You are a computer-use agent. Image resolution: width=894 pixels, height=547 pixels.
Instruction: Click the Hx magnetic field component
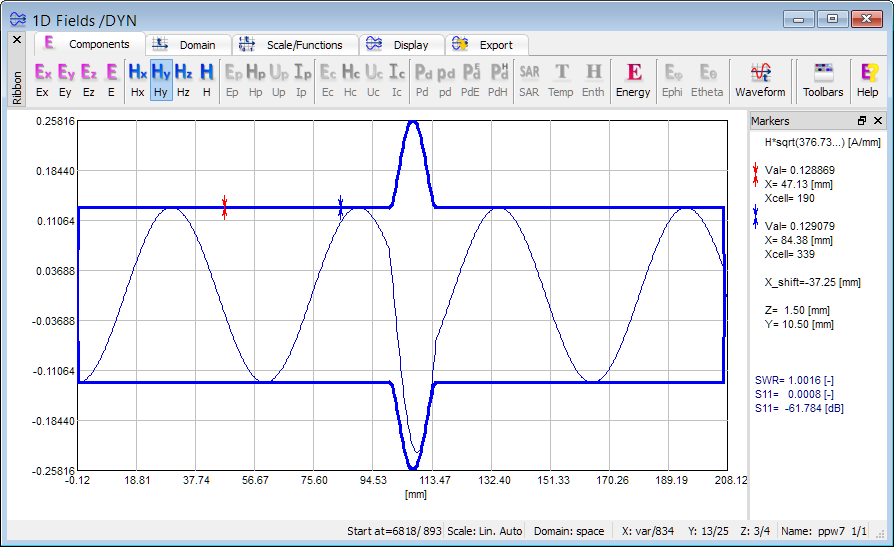[138, 79]
